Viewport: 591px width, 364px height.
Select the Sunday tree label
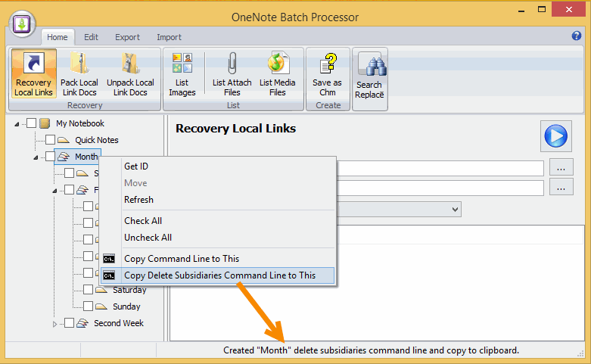[126, 306]
